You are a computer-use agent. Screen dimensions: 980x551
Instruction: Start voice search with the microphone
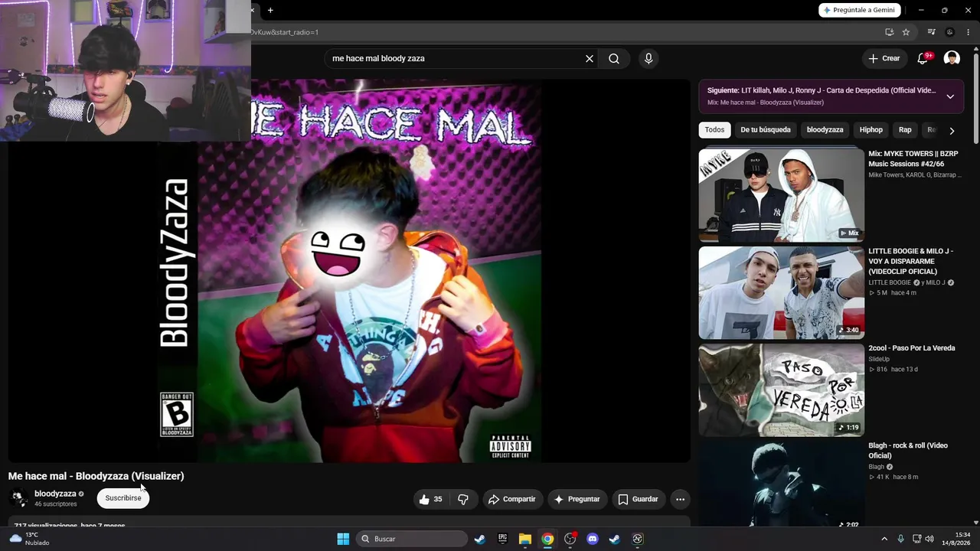pos(648,58)
